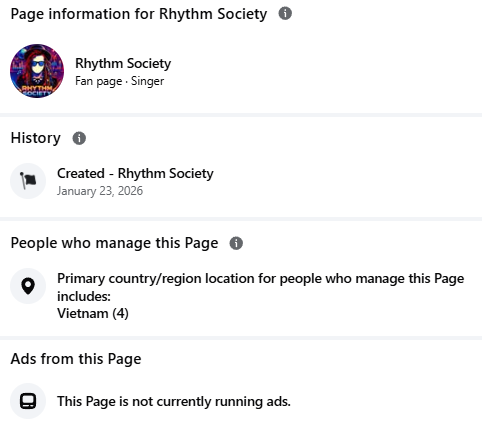Screen dimensions: 482x430
Task: Open the Rhythm Society page name link
Action: (123, 63)
